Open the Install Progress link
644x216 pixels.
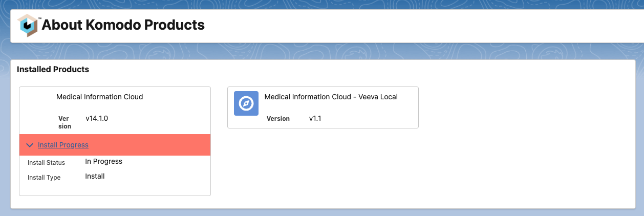click(x=63, y=145)
